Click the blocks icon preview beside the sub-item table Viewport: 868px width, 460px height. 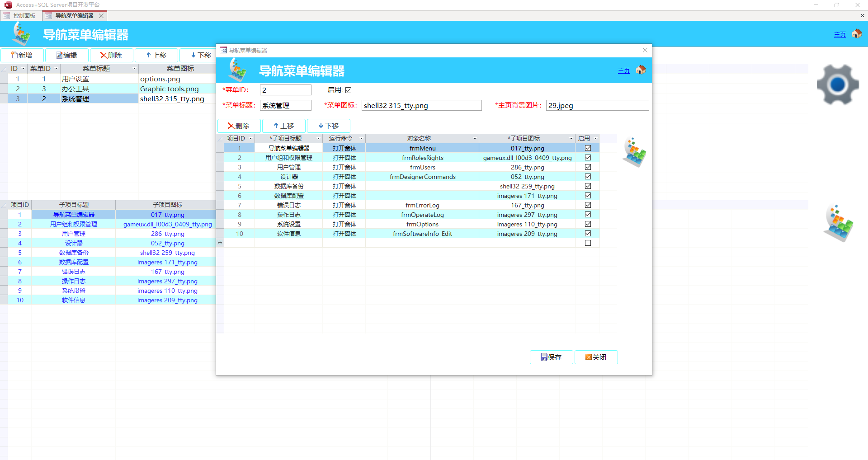(634, 152)
